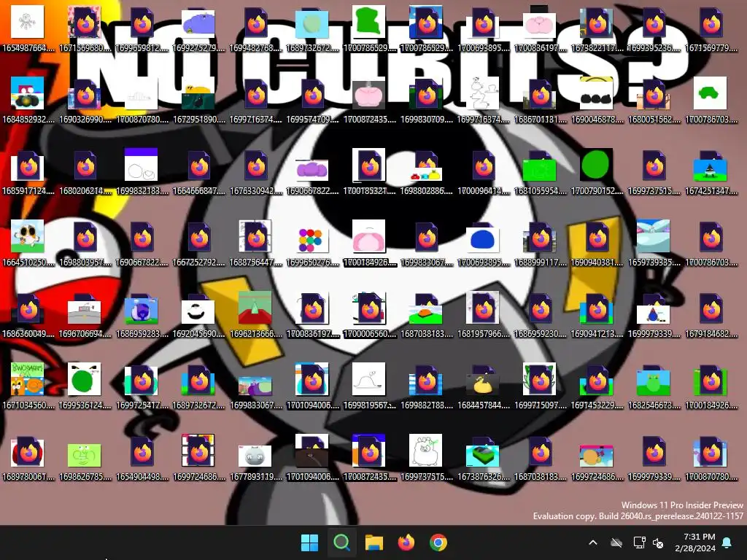
Task: Open taskbar Search
Action: pyautogui.click(x=341, y=542)
